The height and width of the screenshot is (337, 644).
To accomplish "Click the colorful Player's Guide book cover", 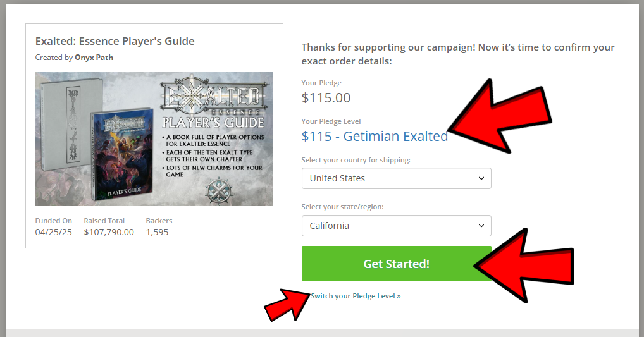I will click(121, 155).
